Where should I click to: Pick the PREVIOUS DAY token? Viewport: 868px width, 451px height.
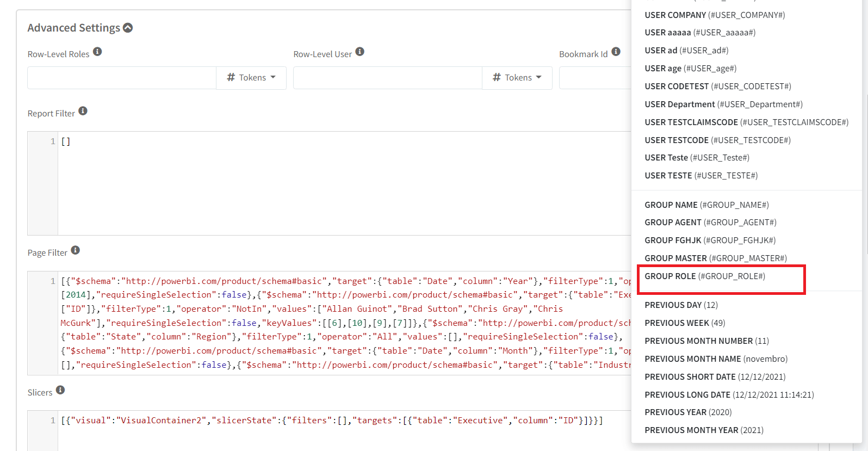click(681, 305)
